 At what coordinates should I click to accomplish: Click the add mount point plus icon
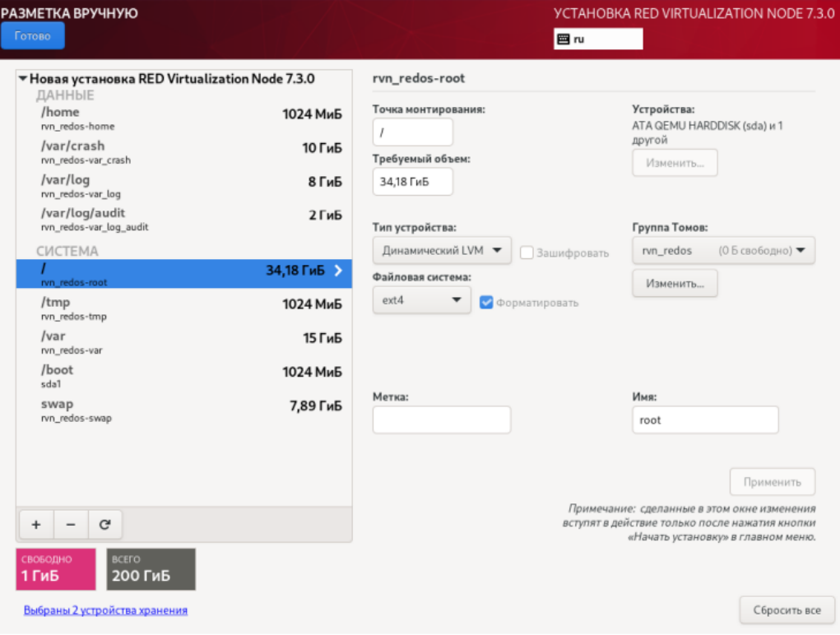pos(36,525)
